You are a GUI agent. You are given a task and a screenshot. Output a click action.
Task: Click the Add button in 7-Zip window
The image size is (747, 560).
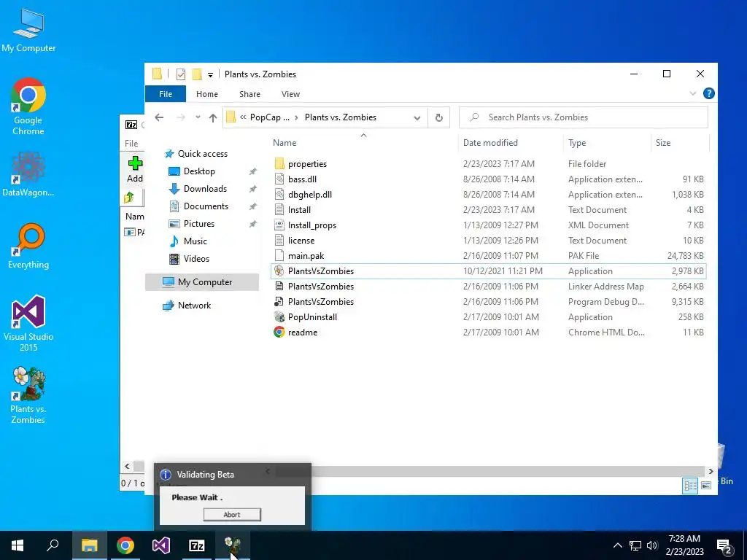coord(135,169)
